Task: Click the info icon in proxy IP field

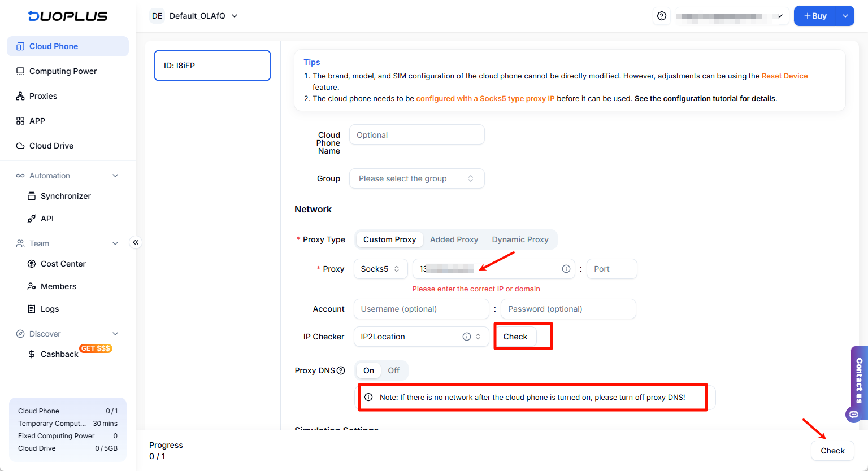Action: pyautogui.click(x=566, y=269)
